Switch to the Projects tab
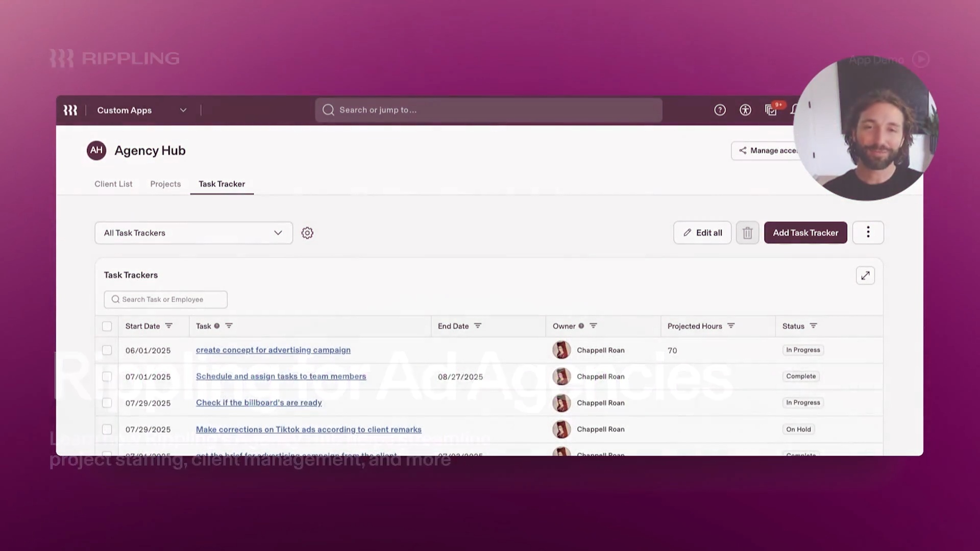Image resolution: width=980 pixels, height=551 pixels. click(165, 184)
